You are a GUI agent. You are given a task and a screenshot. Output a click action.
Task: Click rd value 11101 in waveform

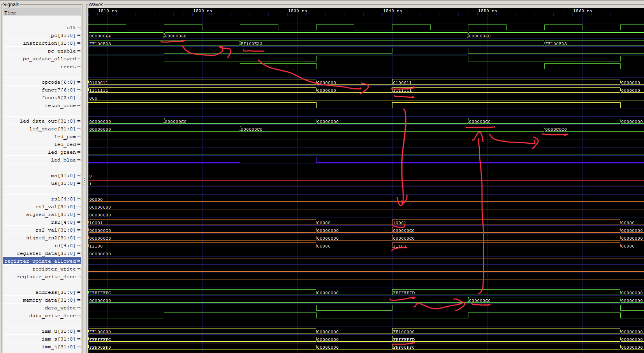coord(400,246)
